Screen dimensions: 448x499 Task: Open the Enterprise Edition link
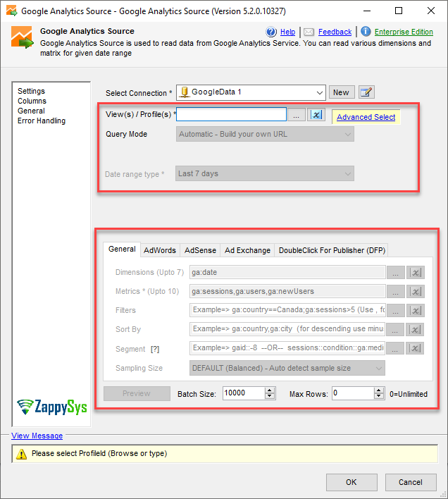tap(404, 32)
